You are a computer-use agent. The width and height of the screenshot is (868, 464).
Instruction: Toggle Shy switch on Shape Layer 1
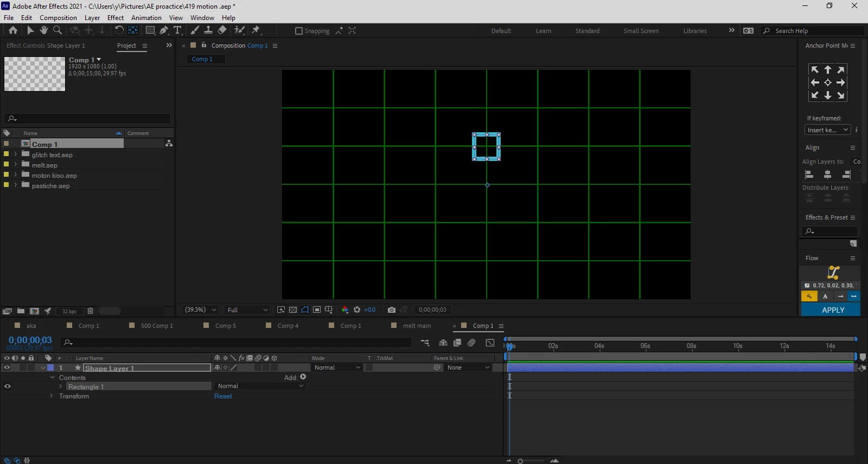coord(218,368)
